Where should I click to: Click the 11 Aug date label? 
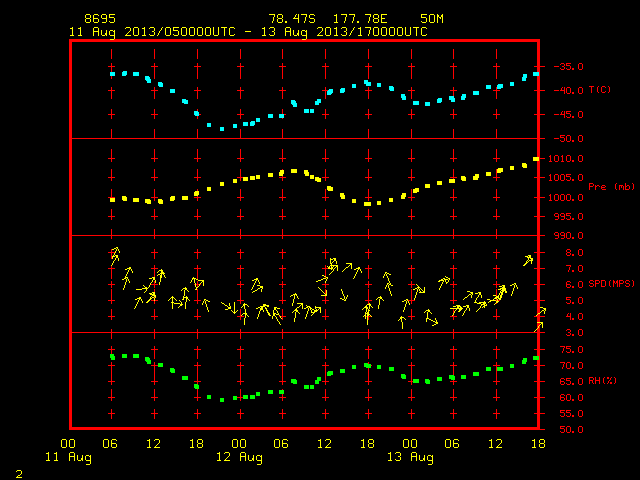tap(68, 457)
